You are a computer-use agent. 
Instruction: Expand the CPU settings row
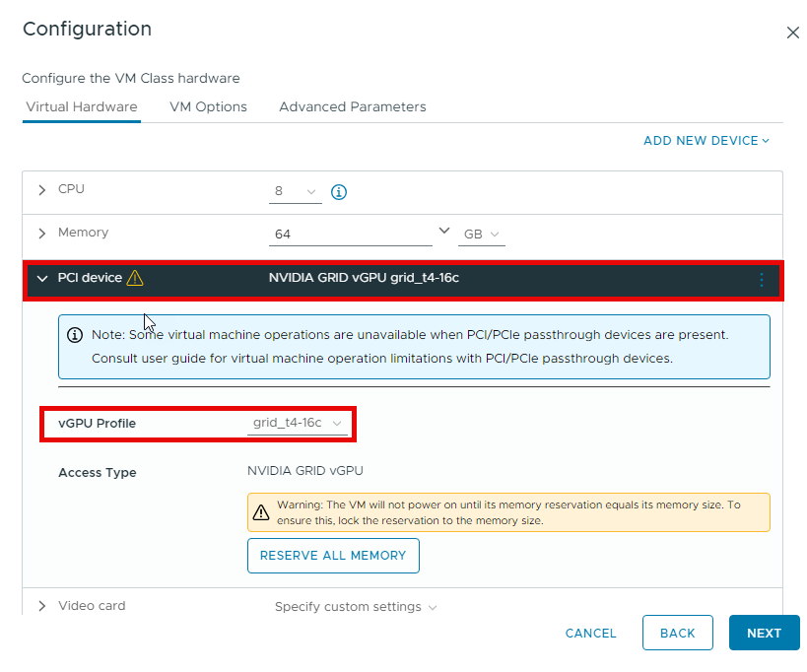coord(41,189)
